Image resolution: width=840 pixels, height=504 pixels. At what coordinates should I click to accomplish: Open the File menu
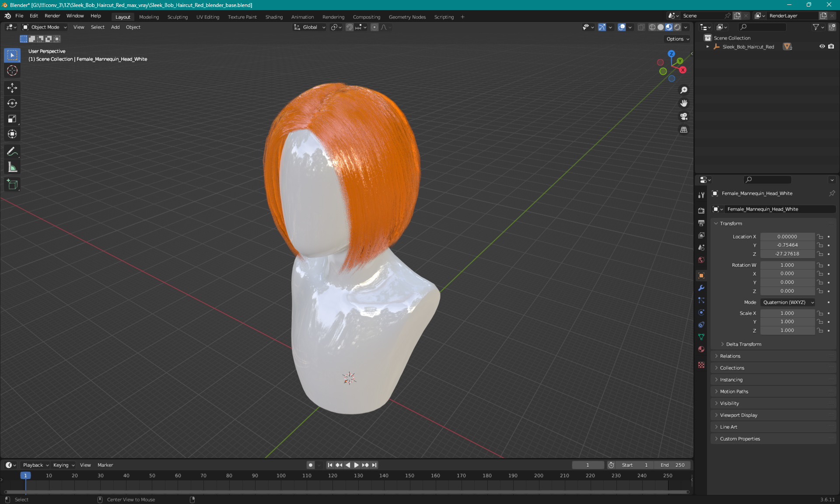[19, 16]
